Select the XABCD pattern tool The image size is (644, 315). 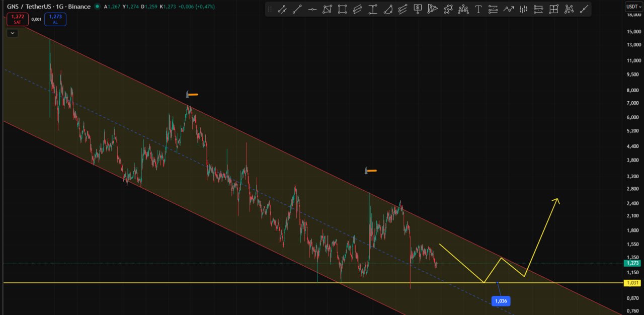569,9
